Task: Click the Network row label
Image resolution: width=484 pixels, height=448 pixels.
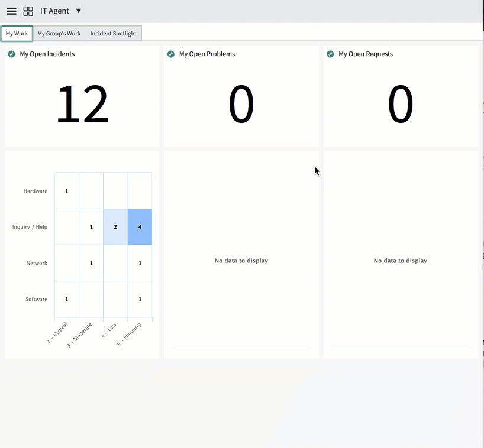Action: 37,264
